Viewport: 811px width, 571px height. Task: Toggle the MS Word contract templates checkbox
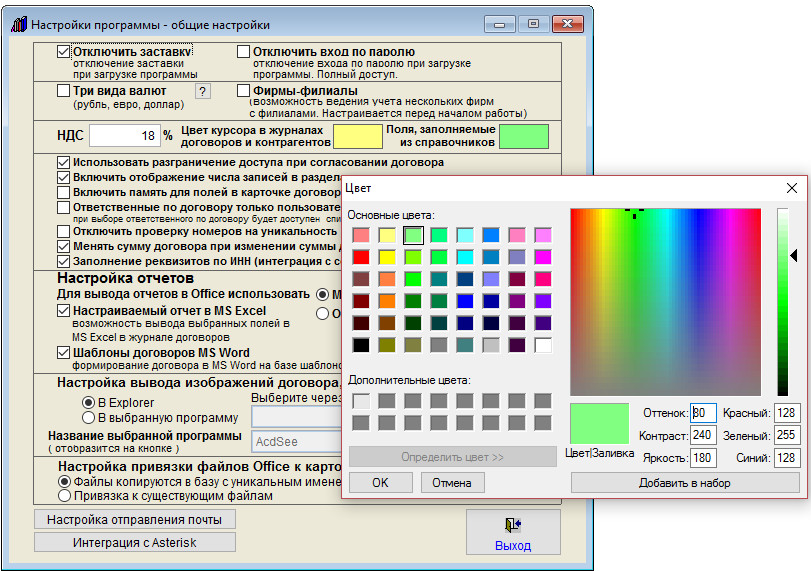(x=64, y=352)
